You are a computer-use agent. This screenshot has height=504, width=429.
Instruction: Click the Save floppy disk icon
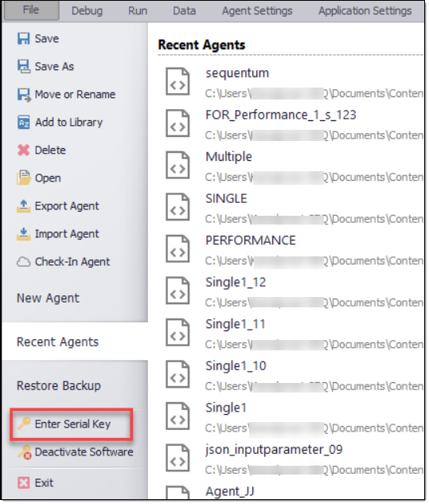tap(23, 38)
